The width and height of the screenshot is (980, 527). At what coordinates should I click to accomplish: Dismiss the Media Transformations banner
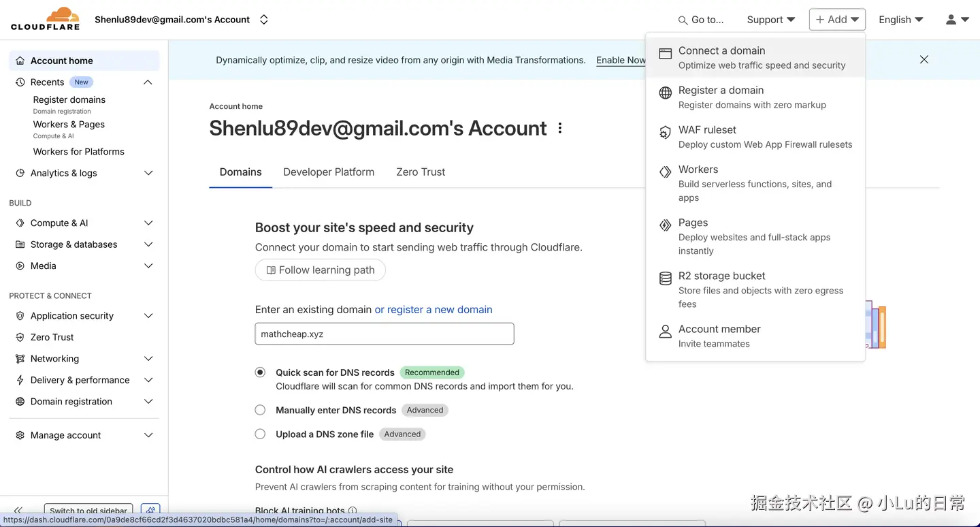pyautogui.click(x=924, y=60)
